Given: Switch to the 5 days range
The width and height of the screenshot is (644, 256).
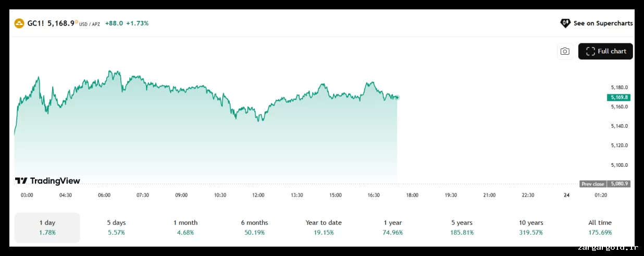Looking at the screenshot, I should click(116, 227).
